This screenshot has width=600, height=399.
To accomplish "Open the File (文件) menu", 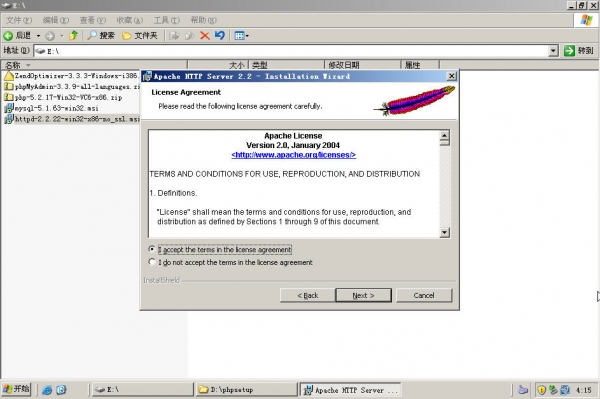I will tap(19, 20).
